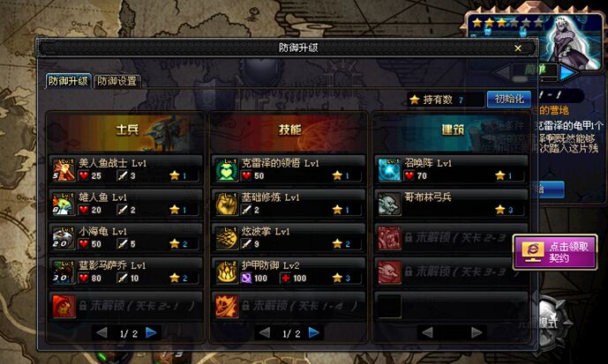The image size is (608, 364).
Task: Go to previous page of 士兵 list
Action: coord(101,332)
